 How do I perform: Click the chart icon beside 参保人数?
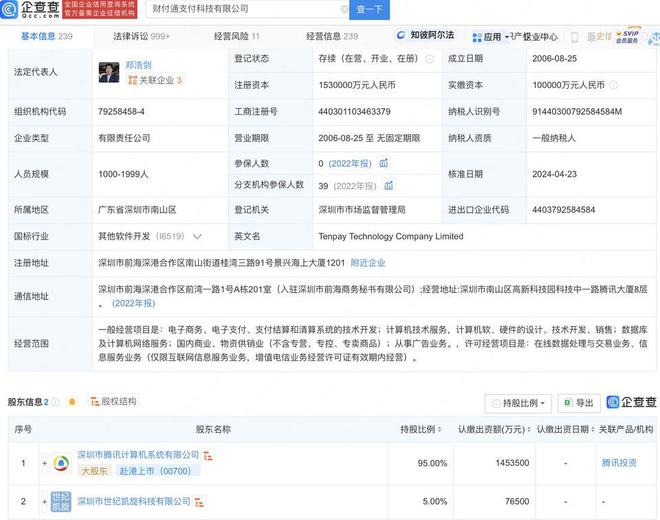tap(383, 163)
